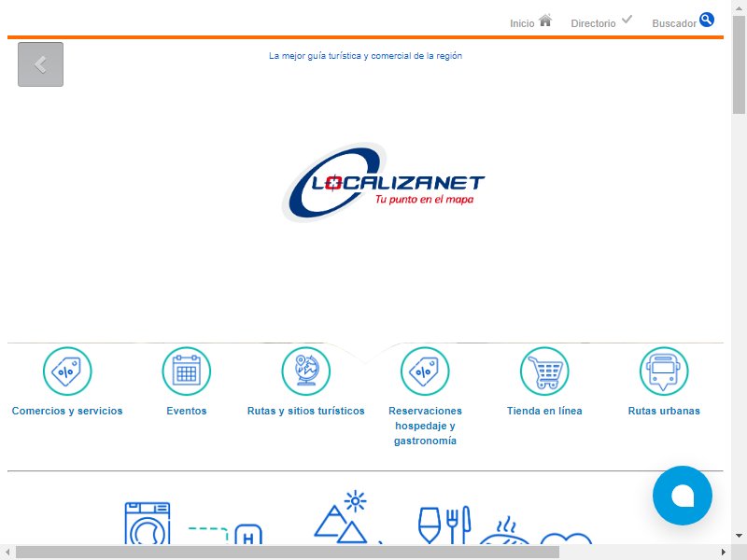Click the Inicio home icon
Viewport: 747px width, 560px height.
(x=545, y=21)
